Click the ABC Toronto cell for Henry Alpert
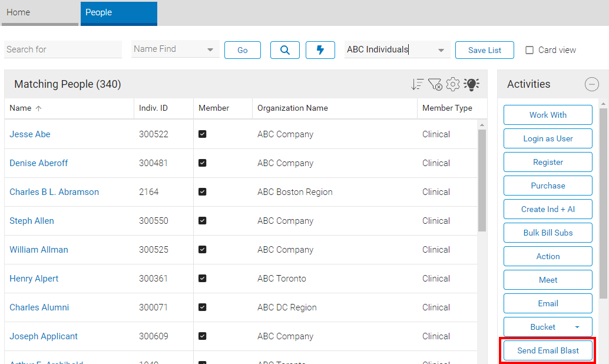The image size is (609, 364). click(282, 278)
